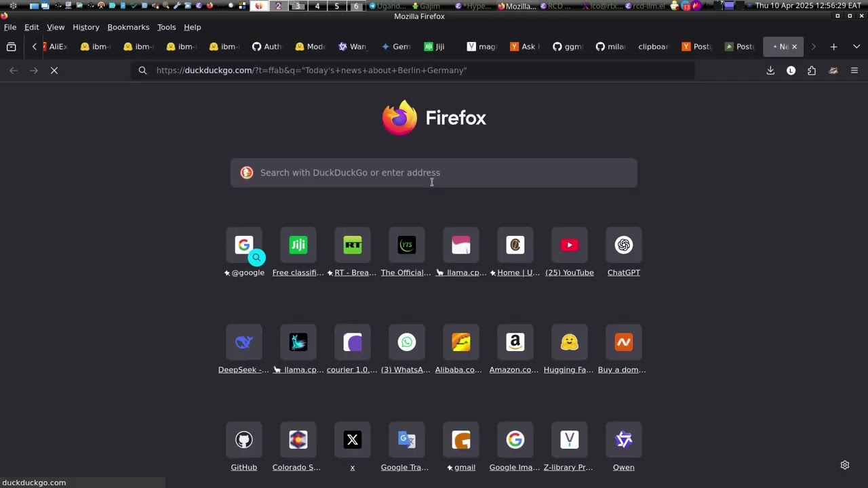Screen dimensions: 868x488
Task: Open the Extensions puzzle-piece icon
Action: tap(812, 70)
